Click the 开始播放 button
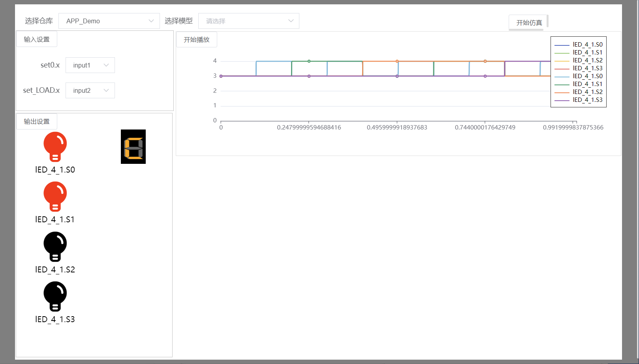Image resolution: width=639 pixels, height=364 pixels. (x=197, y=39)
